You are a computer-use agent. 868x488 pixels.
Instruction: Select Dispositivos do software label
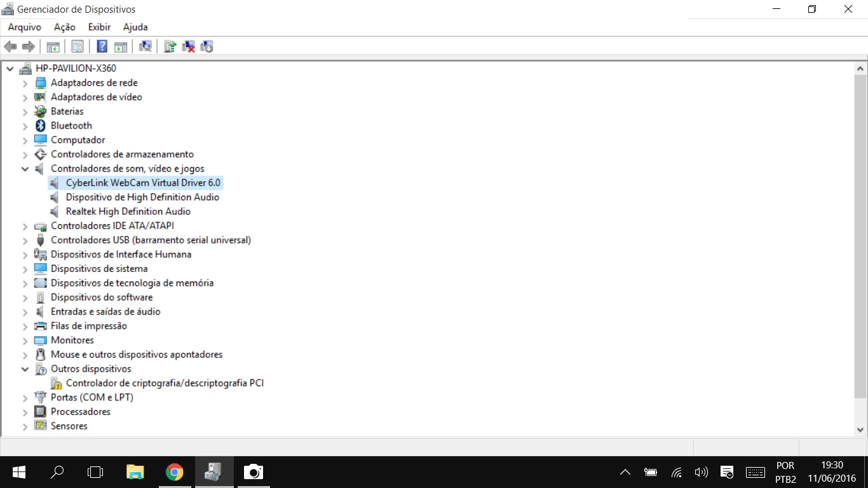[x=102, y=297]
